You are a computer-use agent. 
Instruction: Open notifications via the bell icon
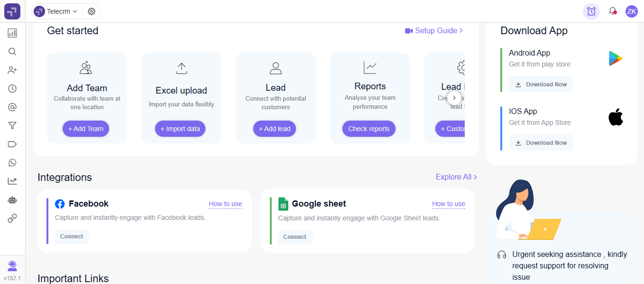(x=612, y=11)
